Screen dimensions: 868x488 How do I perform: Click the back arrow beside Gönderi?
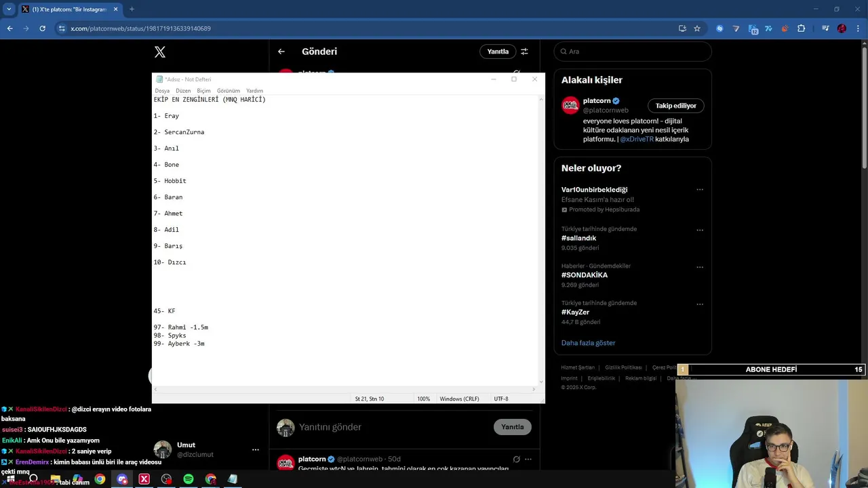pyautogui.click(x=281, y=52)
